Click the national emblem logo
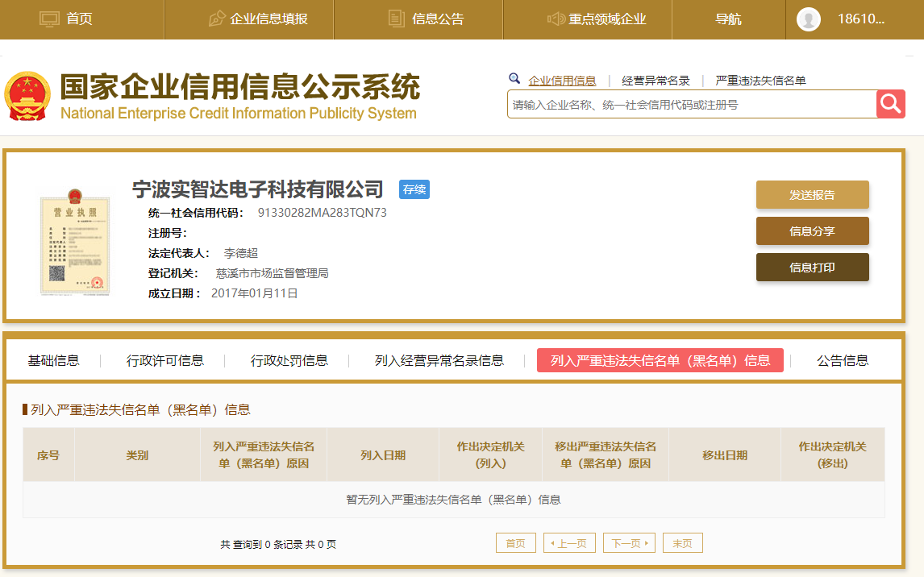The width and height of the screenshot is (924, 577). click(27, 97)
